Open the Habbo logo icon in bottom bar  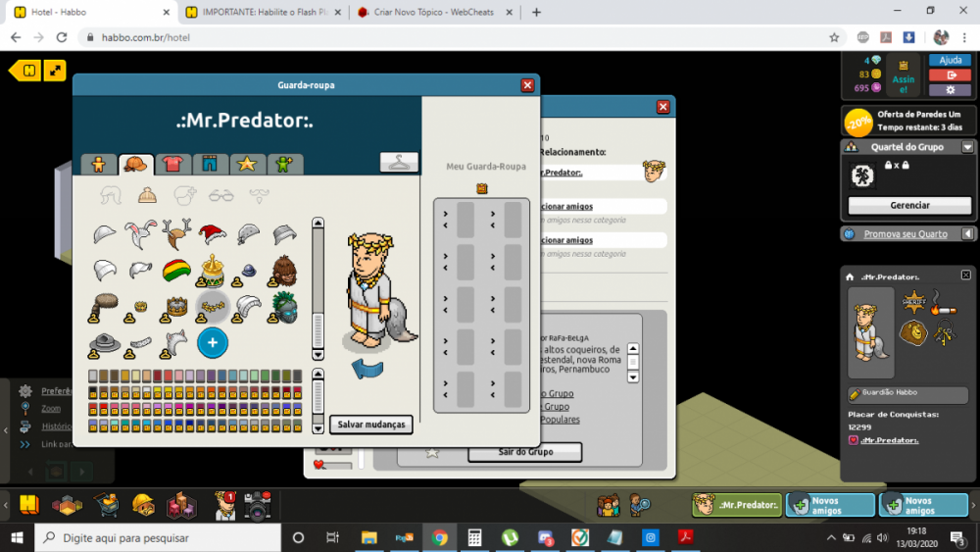click(x=28, y=504)
